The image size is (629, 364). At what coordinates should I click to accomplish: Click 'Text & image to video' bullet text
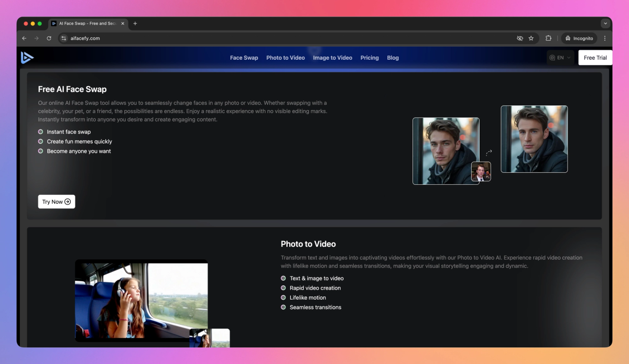pyautogui.click(x=317, y=279)
